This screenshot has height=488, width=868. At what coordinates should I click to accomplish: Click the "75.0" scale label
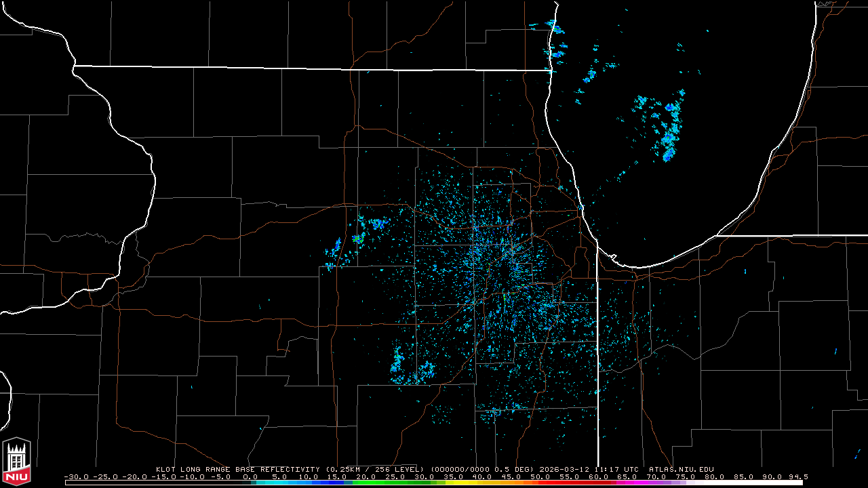[x=686, y=476]
